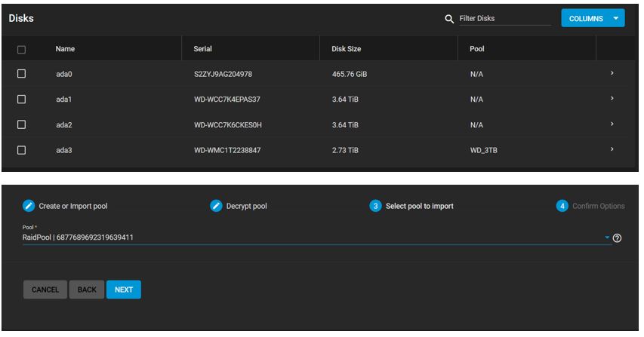This screenshot has height=337, width=644.
Task: Toggle the select-all disks checkbox
Action: click(21, 50)
